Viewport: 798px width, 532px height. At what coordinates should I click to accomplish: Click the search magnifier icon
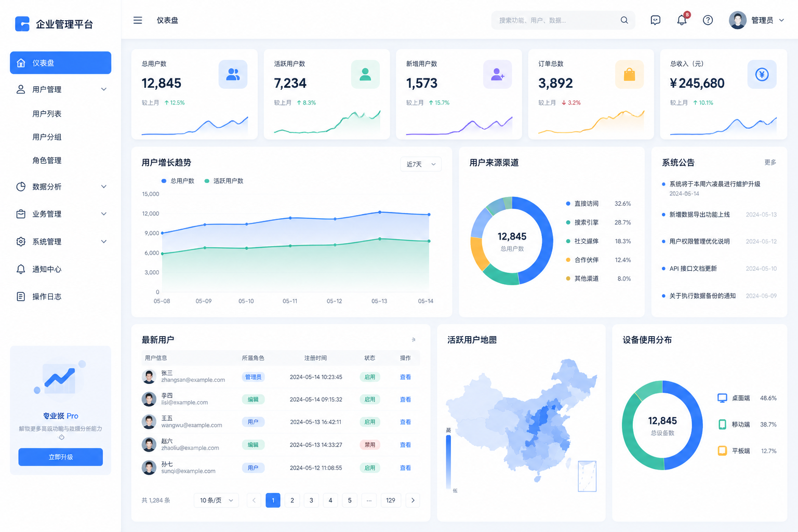[x=624, y=20]
